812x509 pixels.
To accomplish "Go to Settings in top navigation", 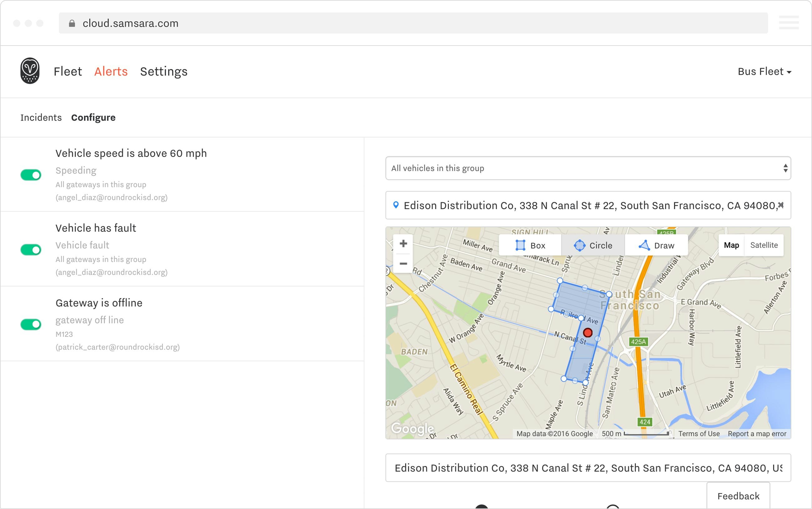I will (164, 71).
